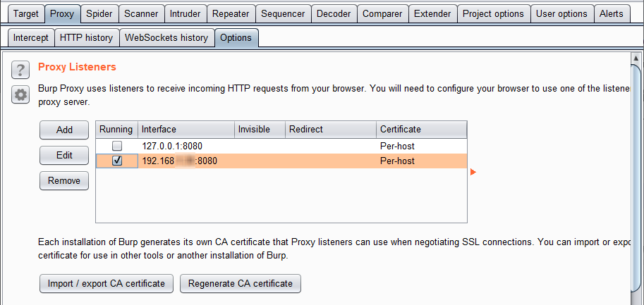644x305 pixels.
Task: Open the Proxy Listeners help icon
Action: (20, 70)
